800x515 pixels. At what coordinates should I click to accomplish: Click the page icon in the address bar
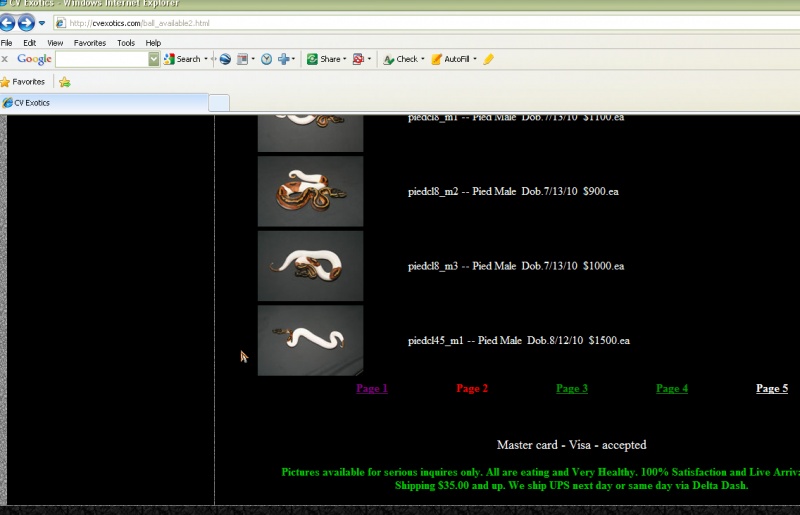pos(61,23)
